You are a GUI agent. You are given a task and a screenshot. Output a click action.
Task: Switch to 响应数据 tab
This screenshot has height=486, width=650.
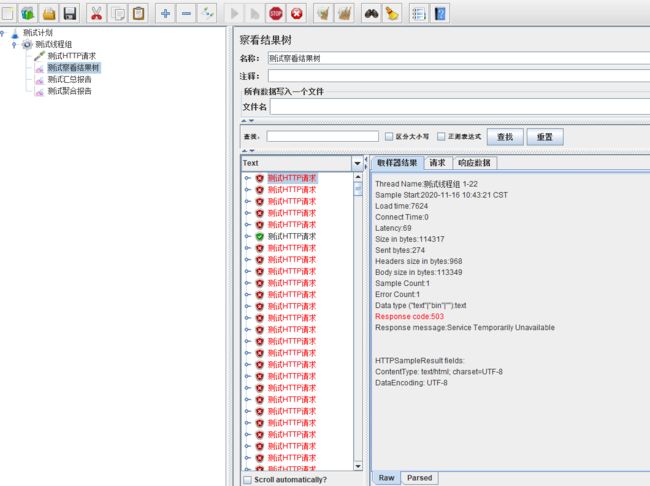[x=474, y=163]
